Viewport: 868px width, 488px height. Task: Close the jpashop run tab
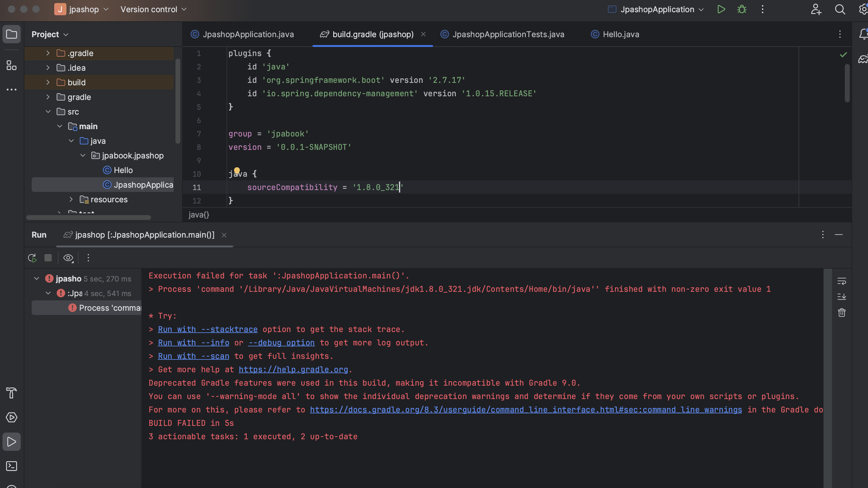224,235
